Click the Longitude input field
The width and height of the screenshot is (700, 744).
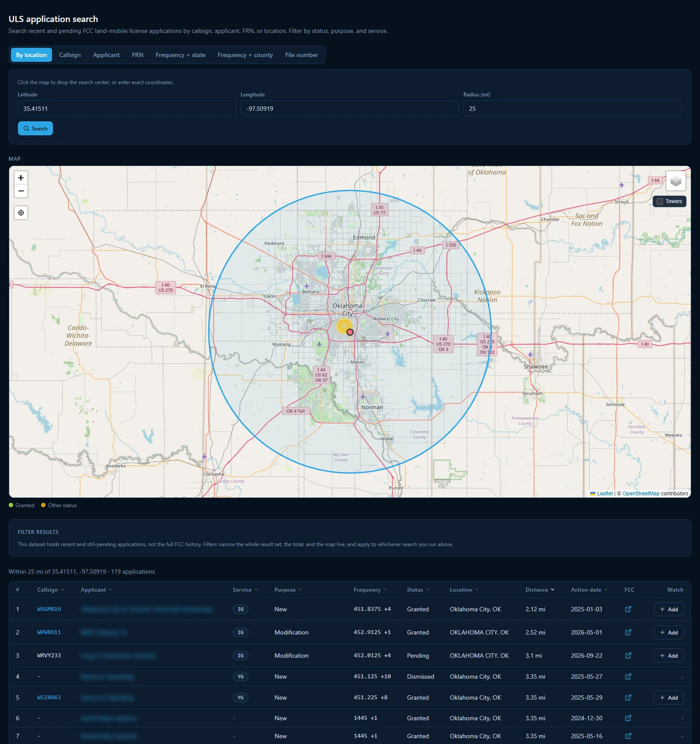pos(349,108)
